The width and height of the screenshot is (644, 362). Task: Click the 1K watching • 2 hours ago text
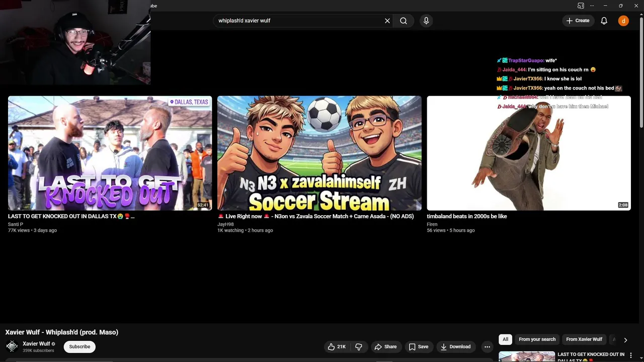[x=245, y=230]
